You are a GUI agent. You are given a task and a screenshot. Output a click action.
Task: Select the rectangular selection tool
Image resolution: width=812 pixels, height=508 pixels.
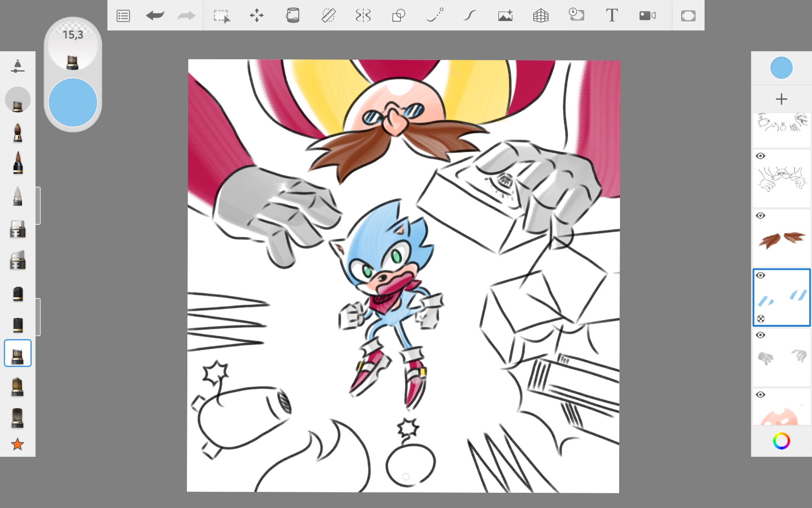click(x=221, y=16)
